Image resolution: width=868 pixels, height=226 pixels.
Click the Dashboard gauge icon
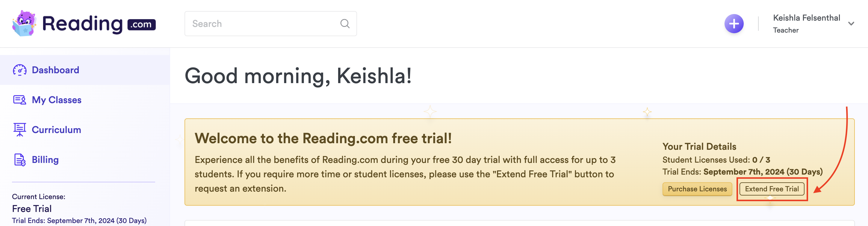pyautogui.click(x=19, y=70)
